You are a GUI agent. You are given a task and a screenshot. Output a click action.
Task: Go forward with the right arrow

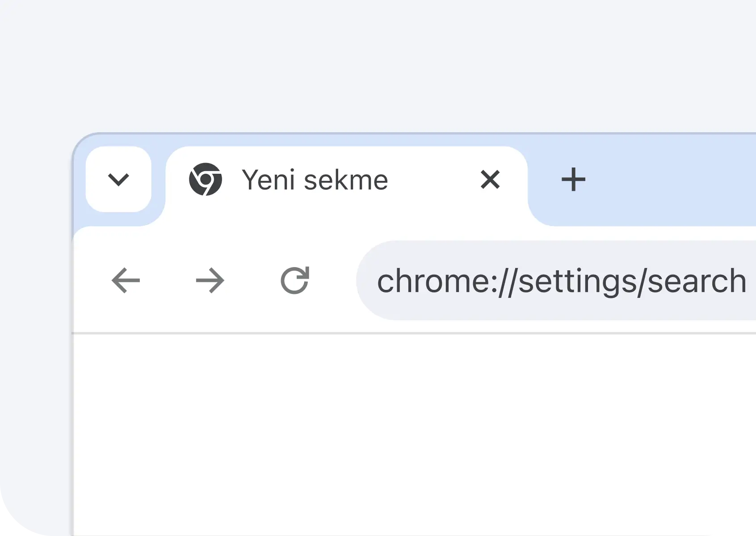(x=210, y=281)
